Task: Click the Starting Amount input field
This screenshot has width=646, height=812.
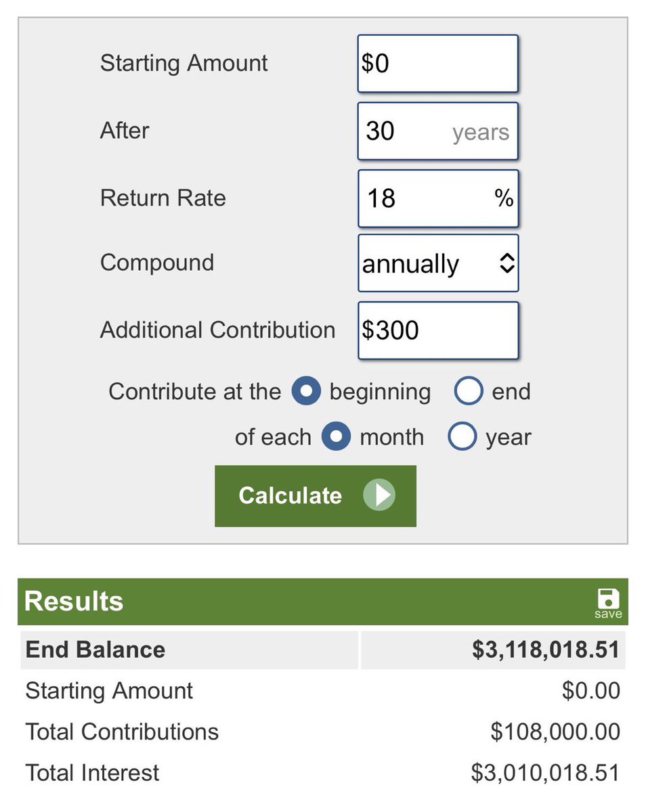Action: coord(437,64)
